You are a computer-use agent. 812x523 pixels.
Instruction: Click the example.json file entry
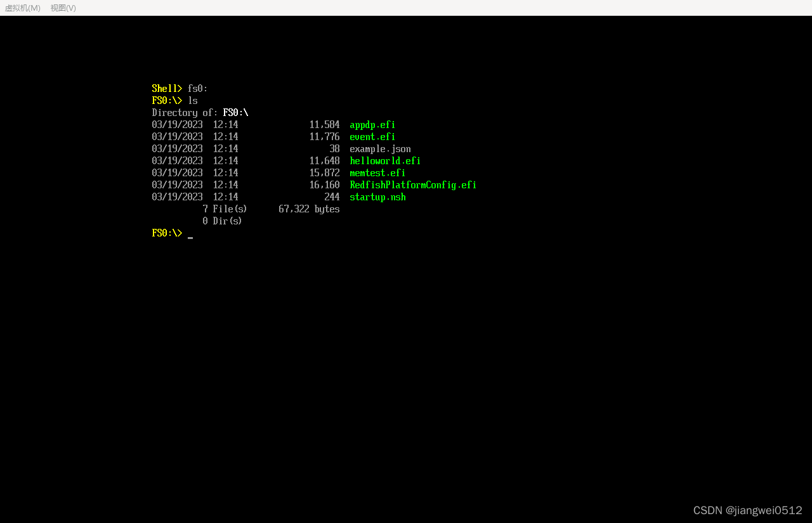(380, 148)
